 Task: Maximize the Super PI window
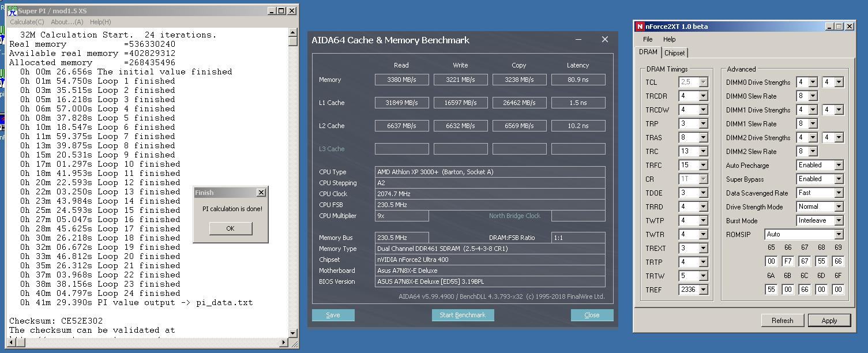[x=281, y=11]
